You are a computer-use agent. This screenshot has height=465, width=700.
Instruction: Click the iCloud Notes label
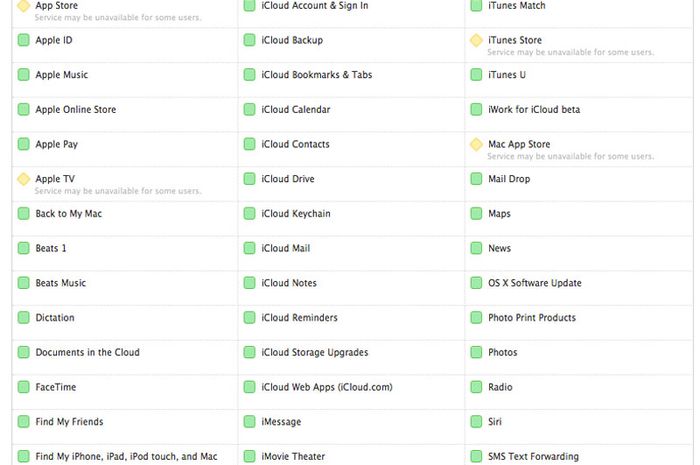[x=289, y=283]
